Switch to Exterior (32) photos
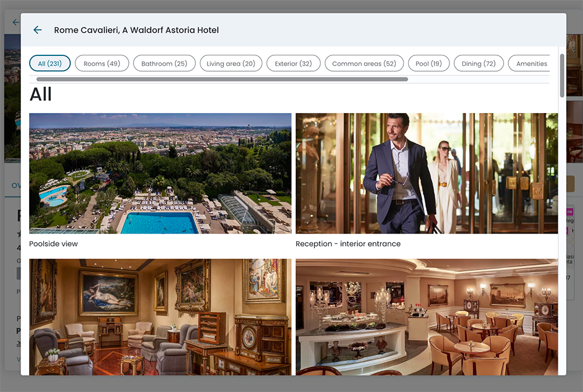 click(293, 63)
